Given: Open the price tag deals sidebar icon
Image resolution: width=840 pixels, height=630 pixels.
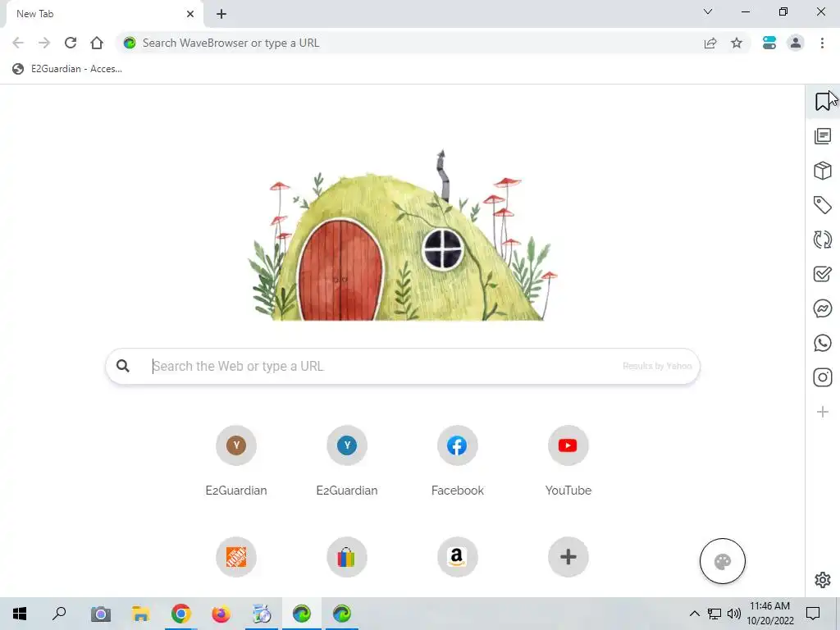Looking at the screenshot, I should pyautogui.click(x=822, y=205).
